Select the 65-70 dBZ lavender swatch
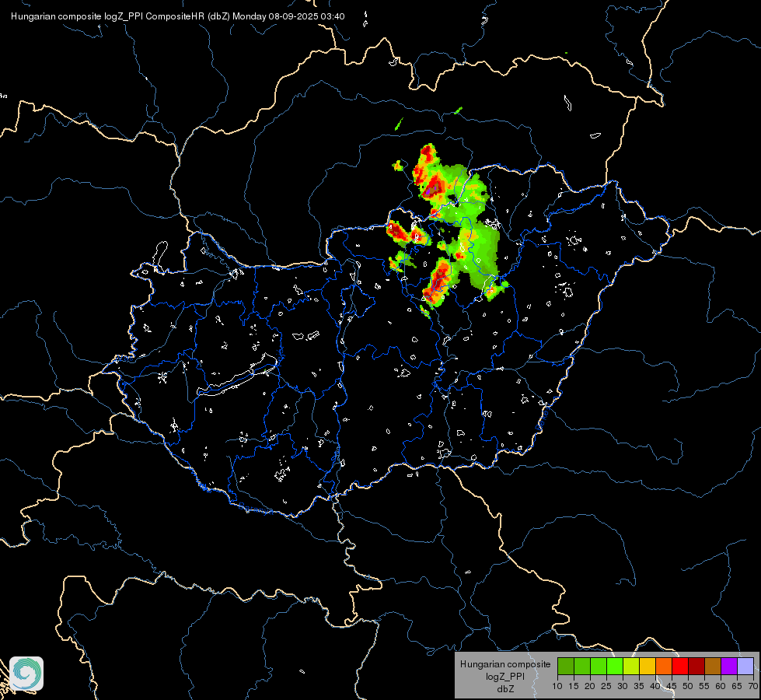The width and height of the screenshot is (761, 700). point(745,666)
